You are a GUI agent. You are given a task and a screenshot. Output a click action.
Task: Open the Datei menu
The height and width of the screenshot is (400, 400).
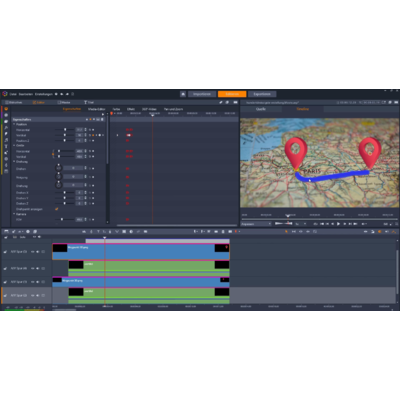tap(13, 94)
